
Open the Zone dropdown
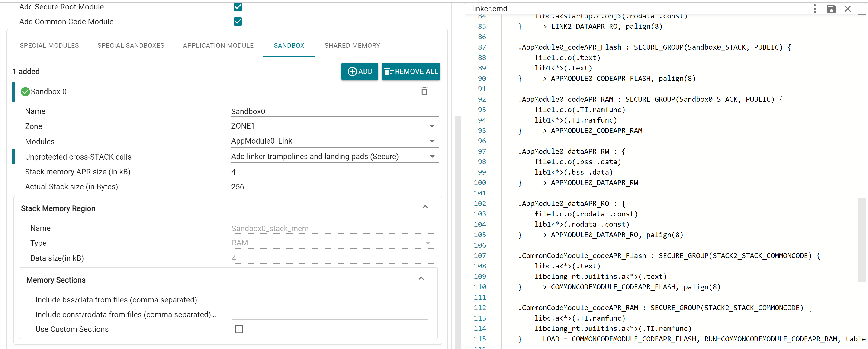coord(432,126)
